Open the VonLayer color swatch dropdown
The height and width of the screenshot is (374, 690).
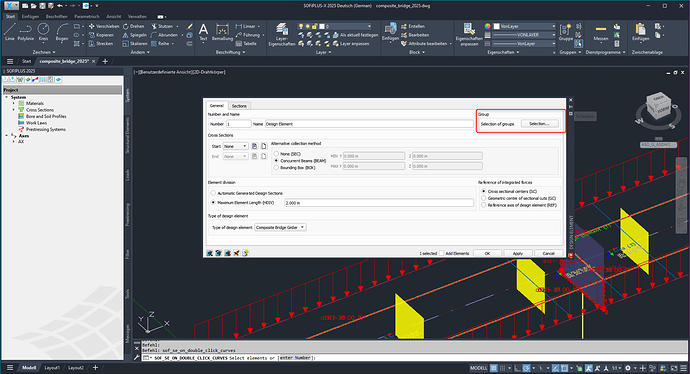[x=525, y=26]
